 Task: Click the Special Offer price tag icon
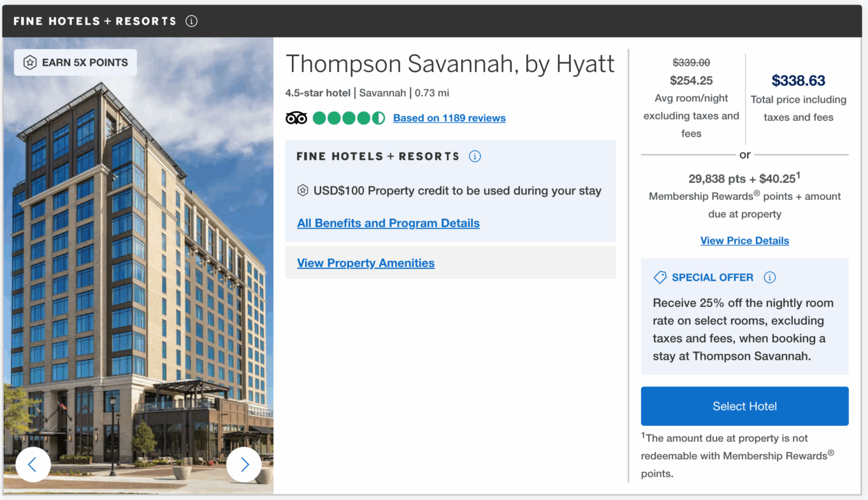pyautogui.click(x=660, y=277)
